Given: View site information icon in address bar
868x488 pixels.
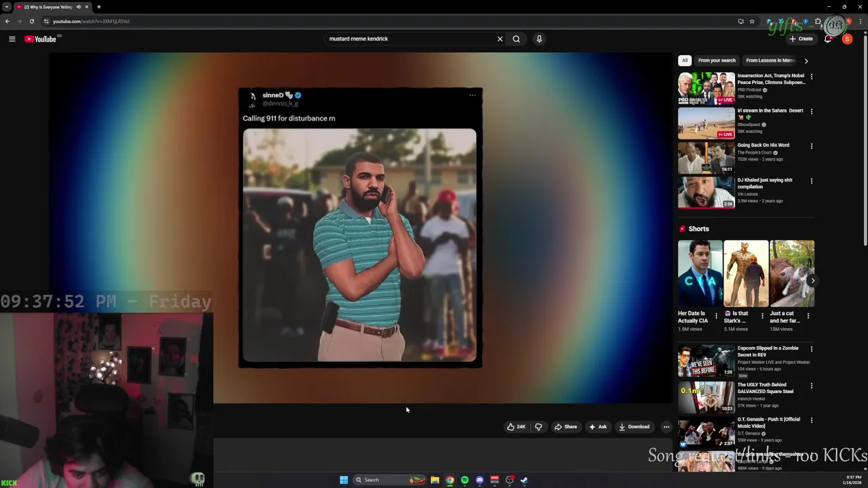Looking at the screenshot, I should tap(46, 21).
